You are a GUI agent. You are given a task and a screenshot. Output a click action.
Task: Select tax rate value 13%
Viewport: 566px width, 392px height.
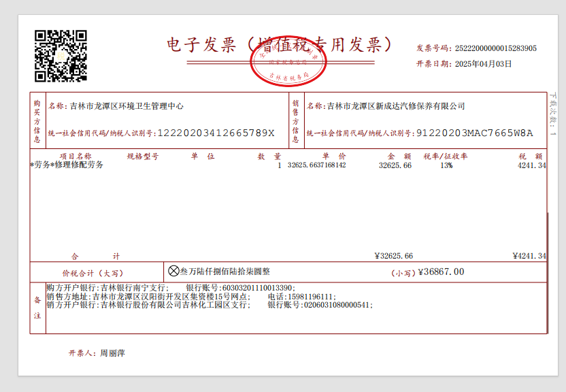446,165
